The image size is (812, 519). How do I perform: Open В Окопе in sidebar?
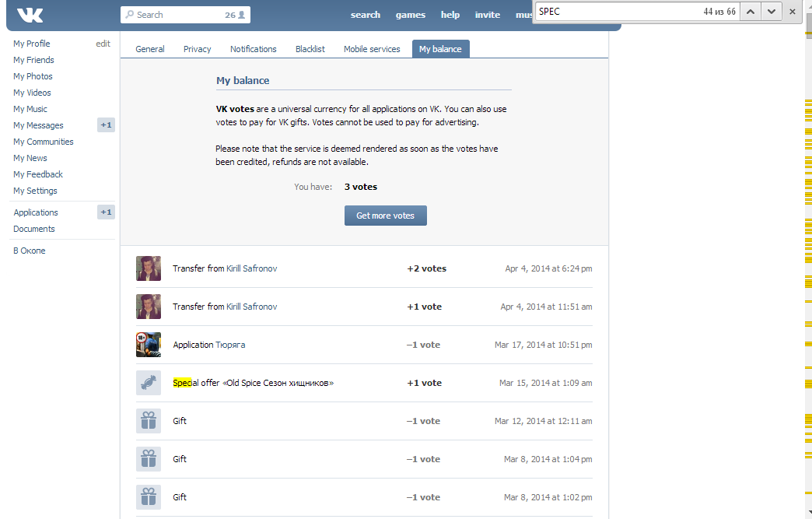pos(30,251)
